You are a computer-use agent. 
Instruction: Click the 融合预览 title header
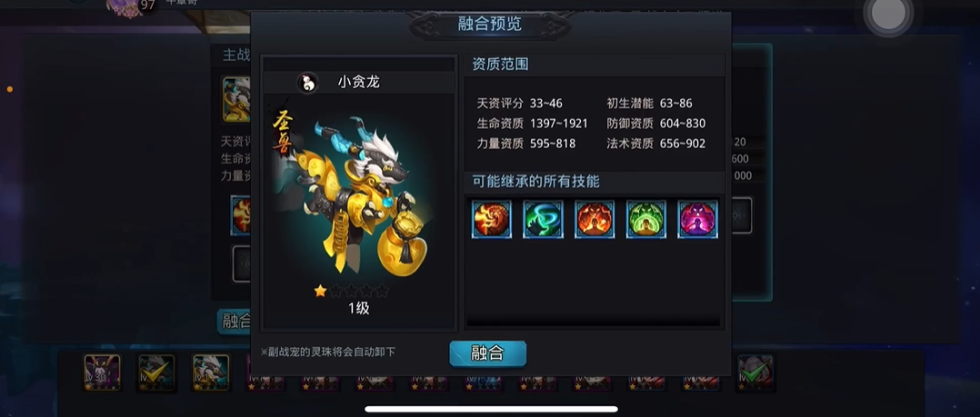pos(490,25)
